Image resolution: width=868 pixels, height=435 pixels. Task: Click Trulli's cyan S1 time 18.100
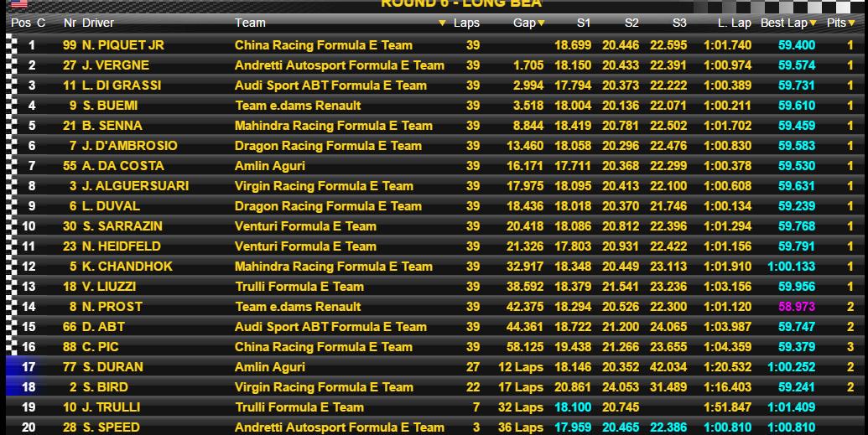click(x=573, y=407)
